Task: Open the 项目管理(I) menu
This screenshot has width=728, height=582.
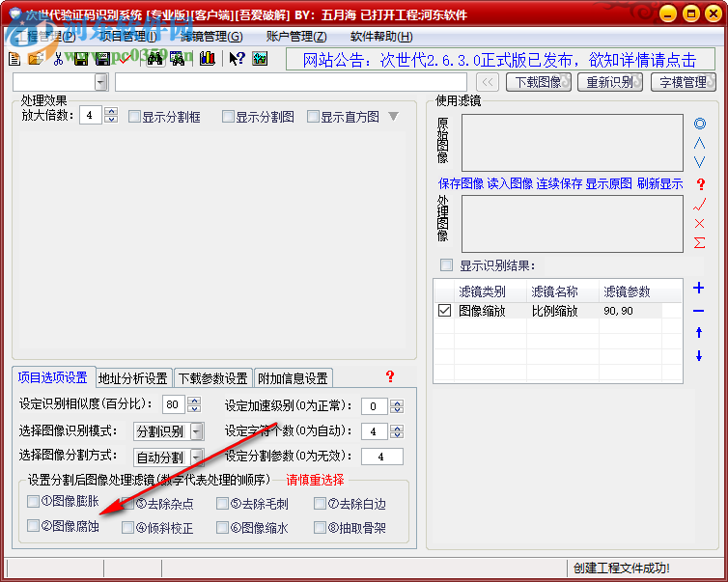Action: (128, 37)
